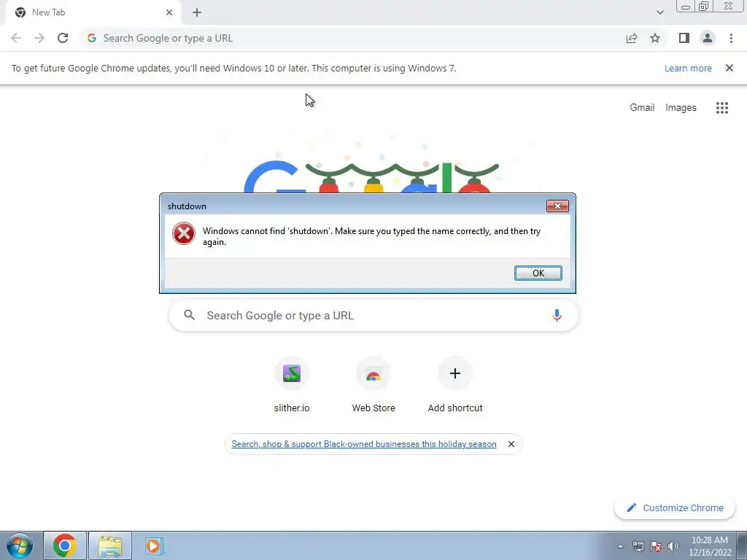Close the New Tab tab

click(169, 12)
